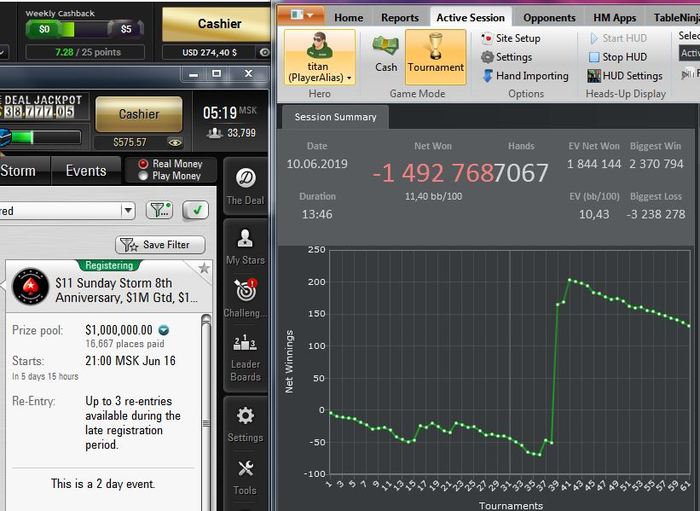Click the lobby clock 05:19 MSK
This screenshot has height=511, width=700.
point(229,112)
